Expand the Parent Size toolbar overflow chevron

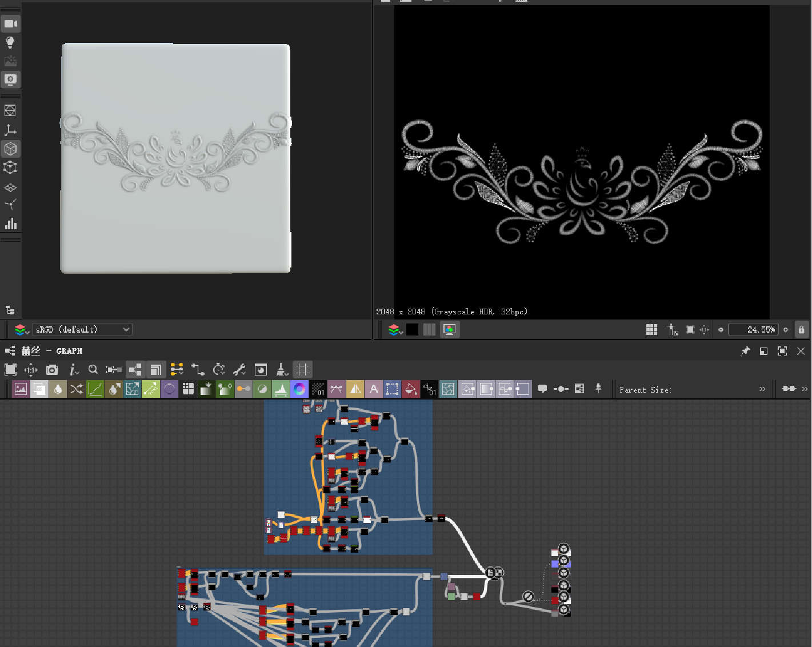pos(762,389)
